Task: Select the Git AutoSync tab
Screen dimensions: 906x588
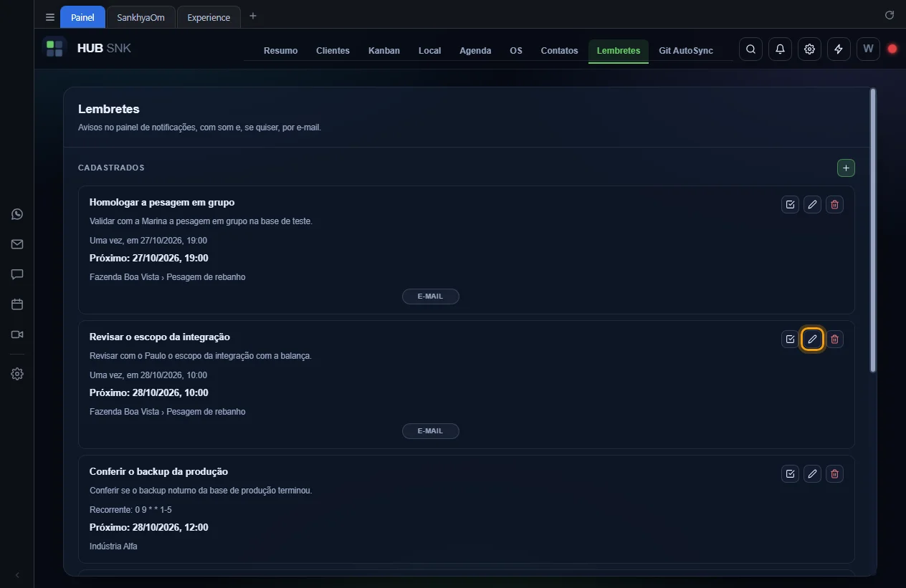Action: [x=686, y=51]
